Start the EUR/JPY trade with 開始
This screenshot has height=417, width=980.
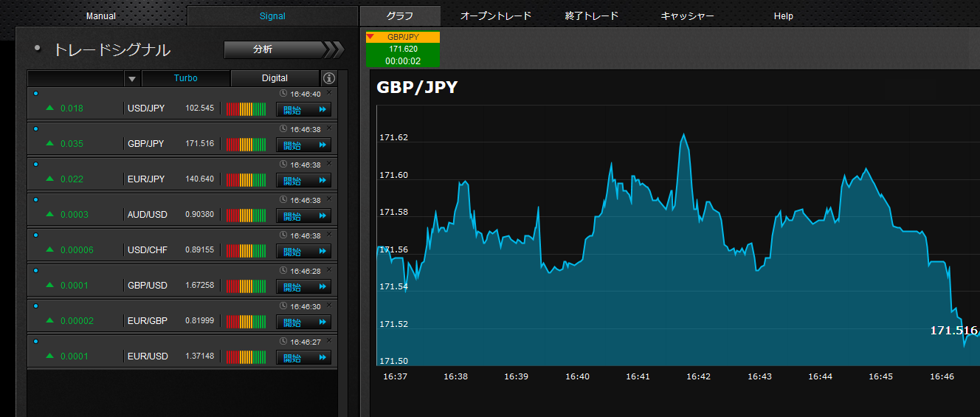tap(303, 181)
